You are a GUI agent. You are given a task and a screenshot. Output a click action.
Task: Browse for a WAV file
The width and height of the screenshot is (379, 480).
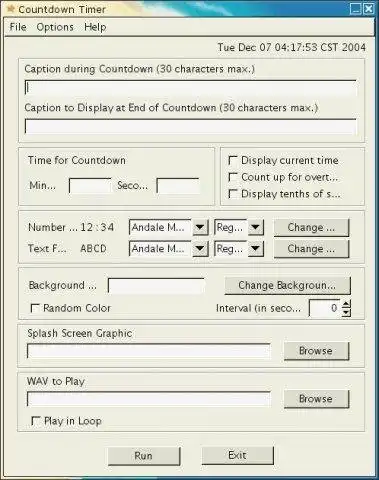pyautogui.click(x=316, y=399)
